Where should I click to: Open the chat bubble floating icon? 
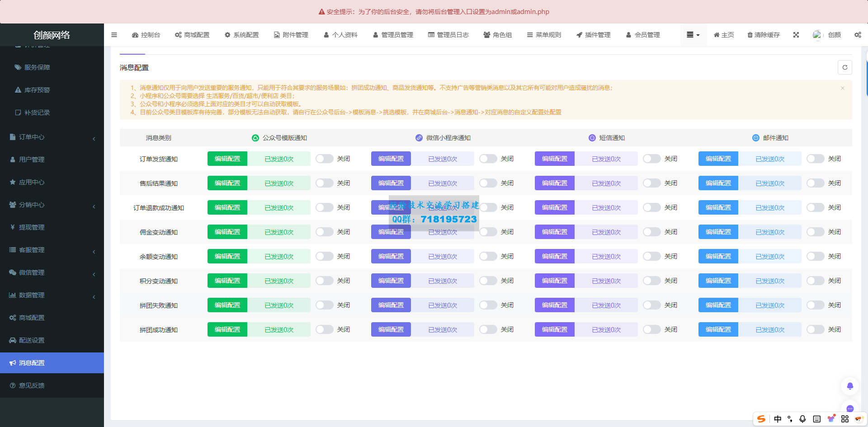point(850,409)
